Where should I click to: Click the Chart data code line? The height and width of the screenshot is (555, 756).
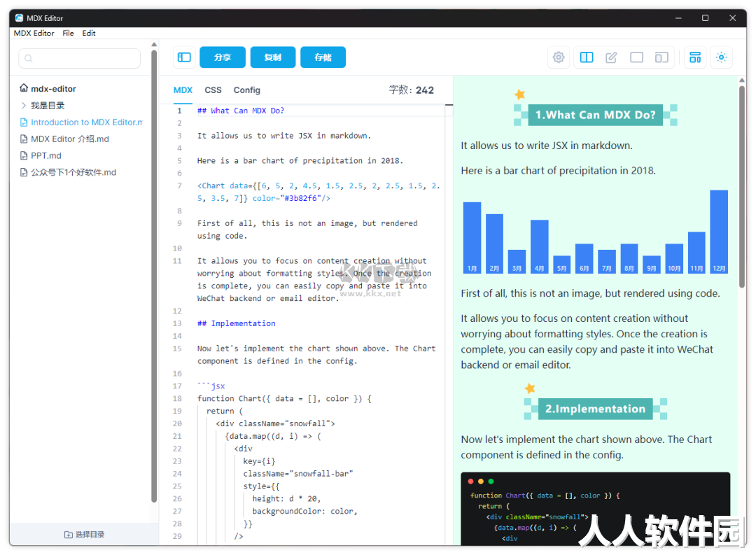click(318, 192)
